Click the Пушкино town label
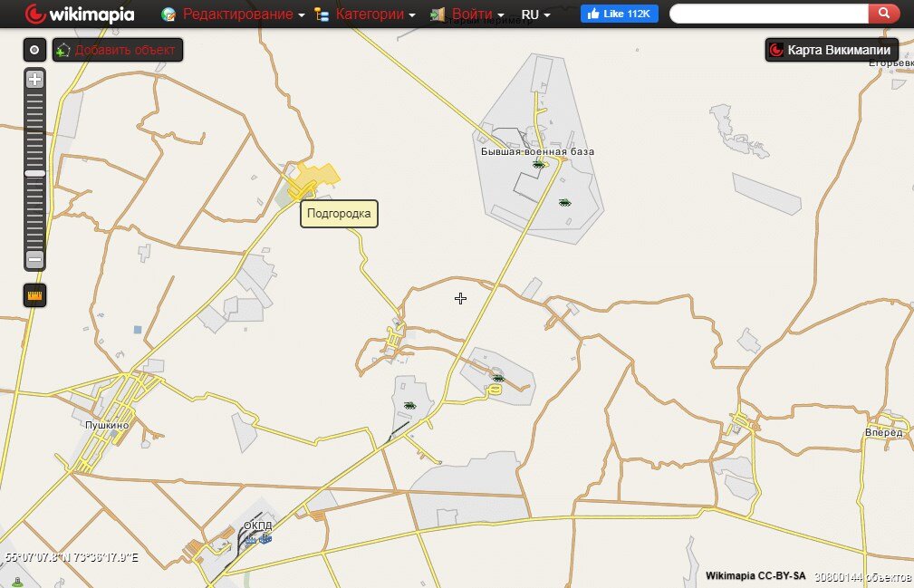 (107, 426)
